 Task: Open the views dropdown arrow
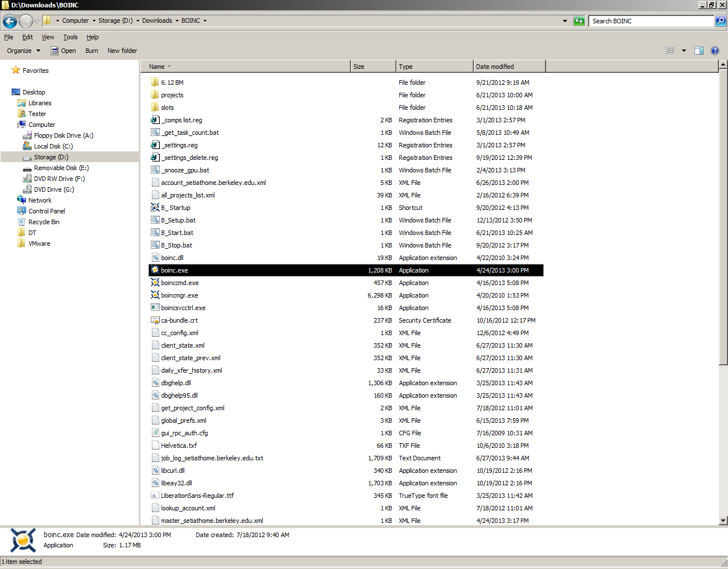click(684, 51)
